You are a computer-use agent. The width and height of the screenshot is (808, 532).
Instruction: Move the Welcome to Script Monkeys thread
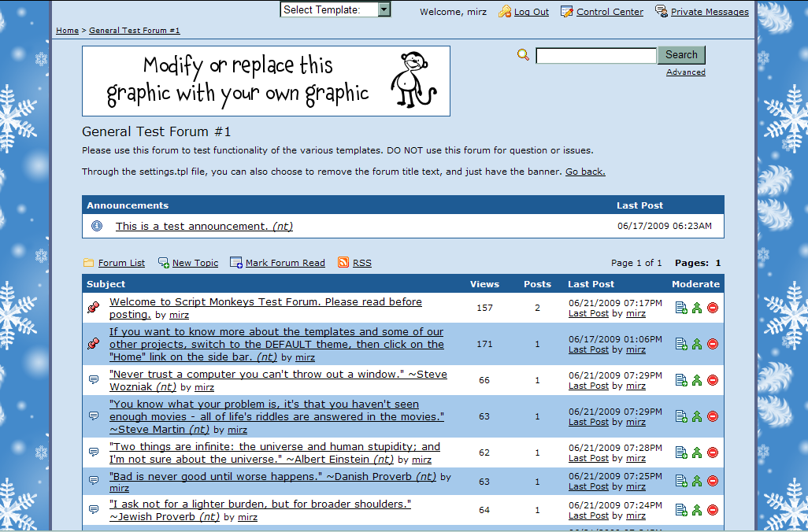(x=681, y=308)
